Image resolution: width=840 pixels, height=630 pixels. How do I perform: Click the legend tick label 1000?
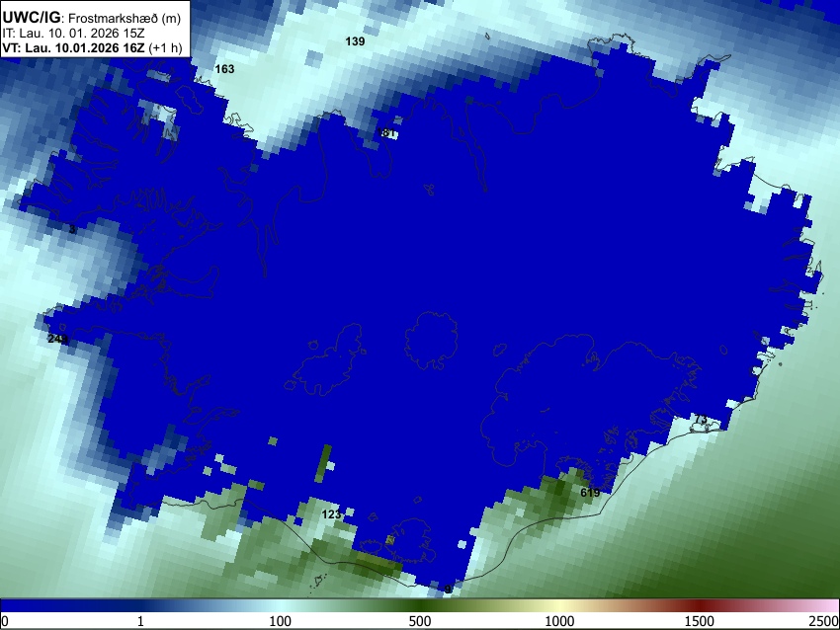pyautogui.click(x=559, y=621)
